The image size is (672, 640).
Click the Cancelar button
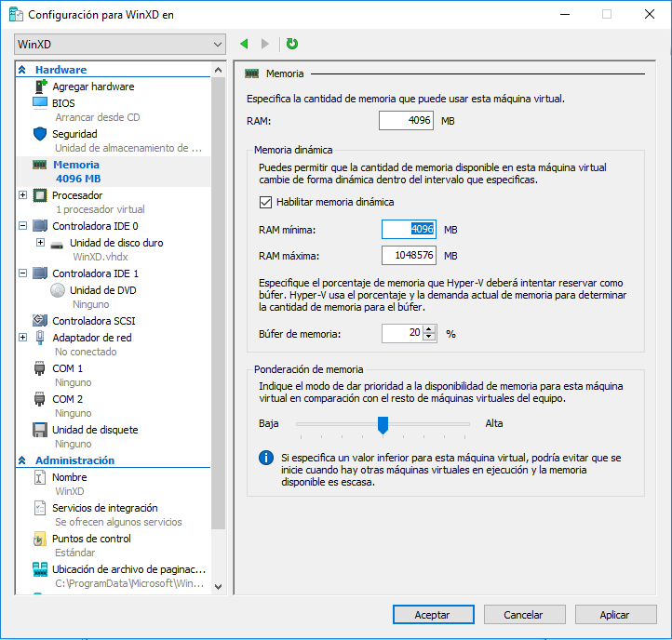[x=525, y=615]
